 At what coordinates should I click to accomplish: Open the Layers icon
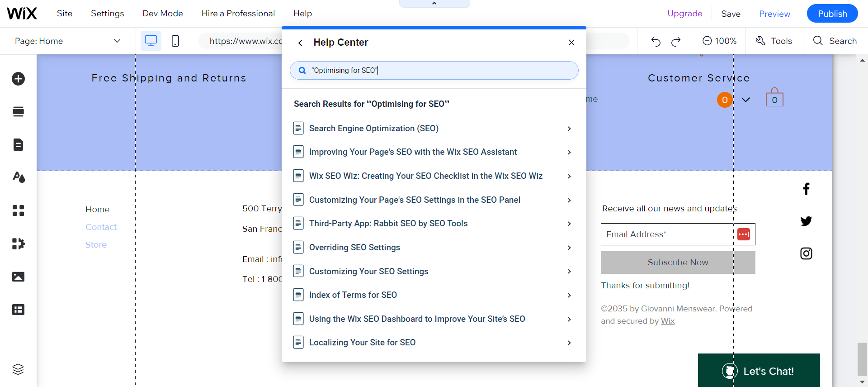pyautogui.click(x=18, y=369)
